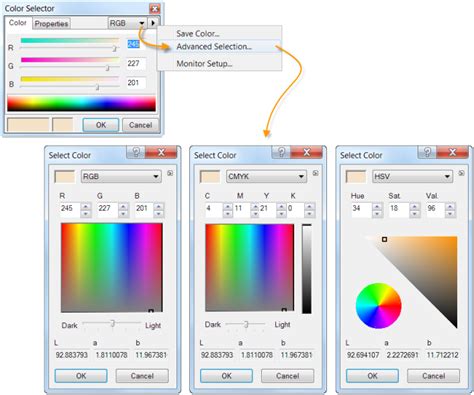Click the help button of RGB Select Color dialog
This screenshot has height=395, width=474.
136,152
